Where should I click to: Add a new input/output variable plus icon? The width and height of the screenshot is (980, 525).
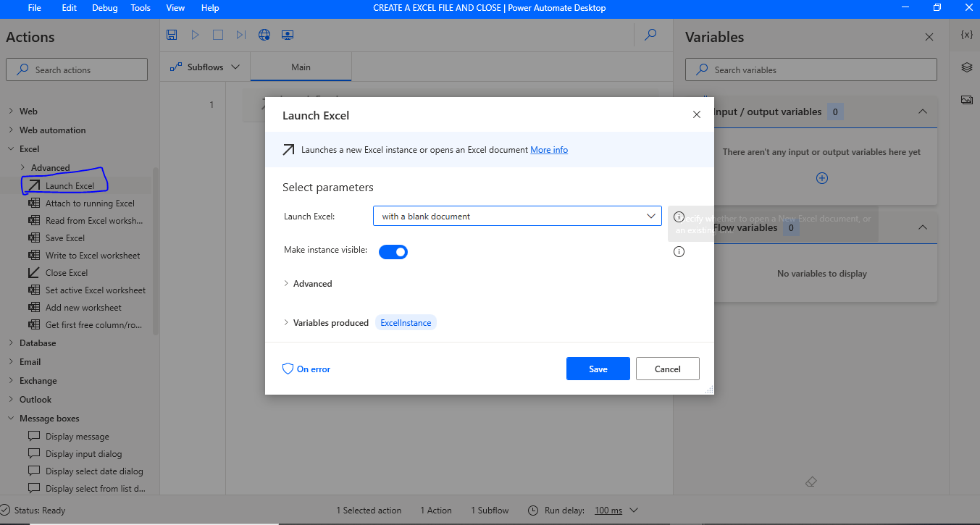click(822, 178)
